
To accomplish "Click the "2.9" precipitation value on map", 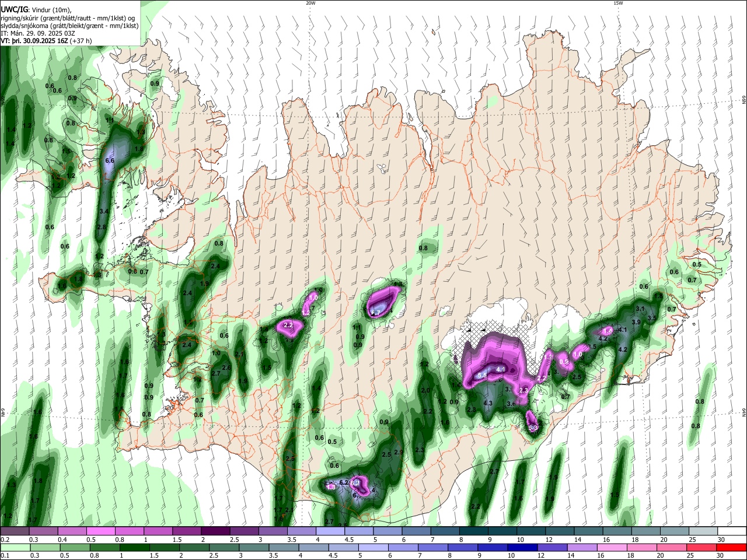I will 399,452.
